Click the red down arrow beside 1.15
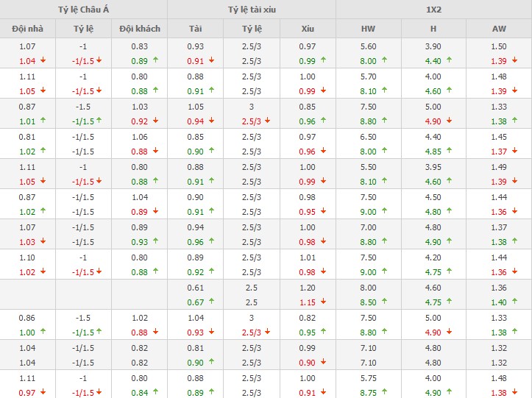The height and width of the screenshot is (398, 532). (323, 302)
